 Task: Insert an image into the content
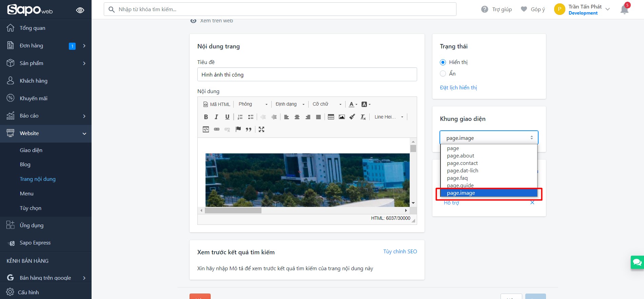[x=342, y=117]
